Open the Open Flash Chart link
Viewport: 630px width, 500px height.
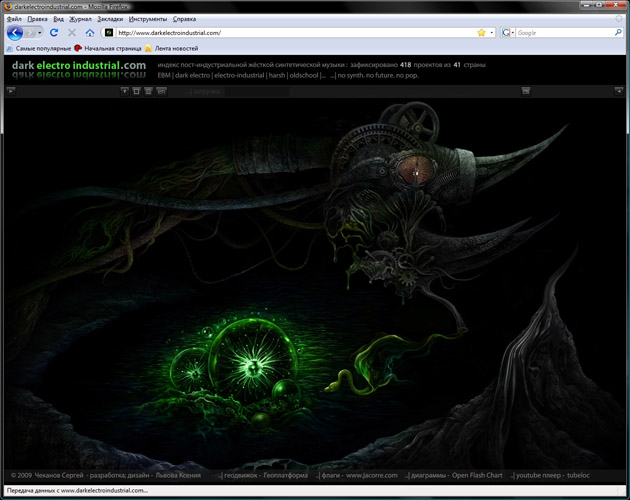pos(477,475)
